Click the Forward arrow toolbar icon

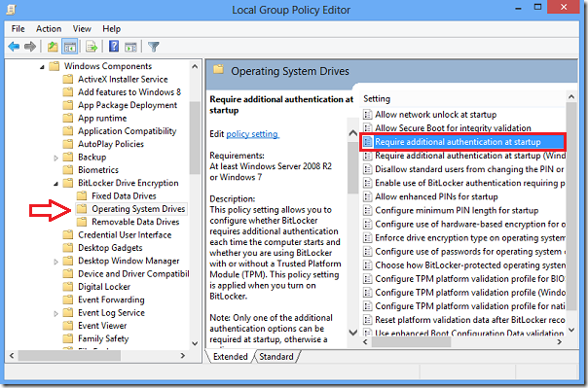pyautogui.click(x=30, y=47)
